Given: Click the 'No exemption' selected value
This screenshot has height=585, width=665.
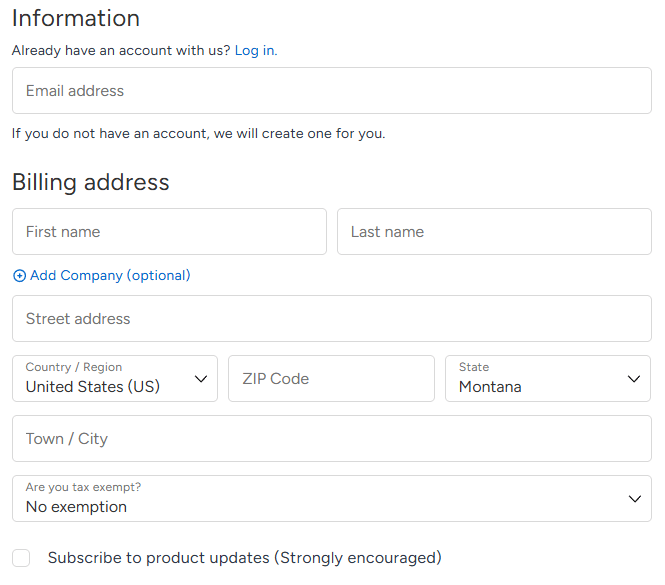Looking at the screenshot, I should click(76, 507).
